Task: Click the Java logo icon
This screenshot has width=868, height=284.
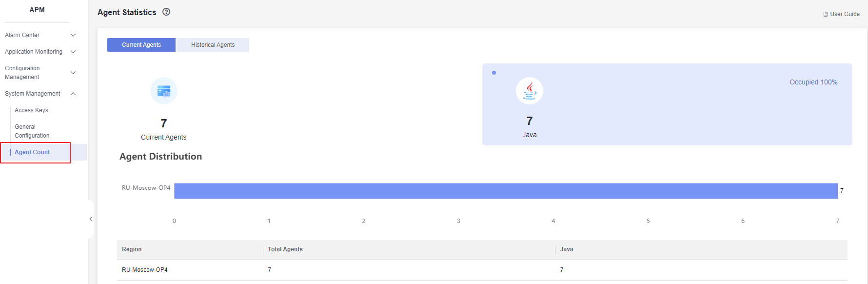Action: pos(529,91)
